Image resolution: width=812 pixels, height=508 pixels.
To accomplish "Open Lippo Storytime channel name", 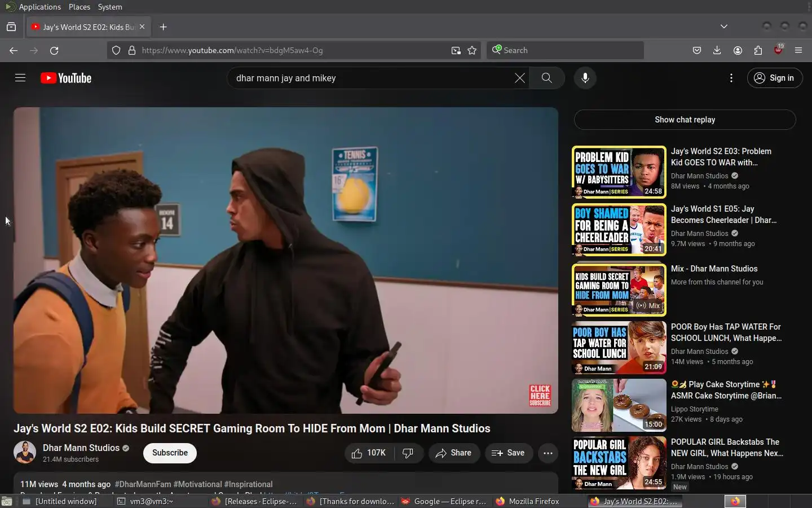I will [x=695, y=409].
